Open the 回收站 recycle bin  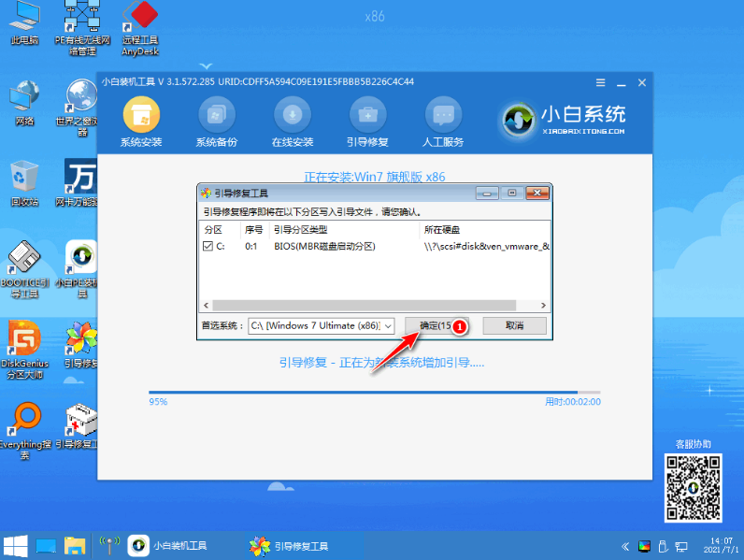tap(24, 183)
